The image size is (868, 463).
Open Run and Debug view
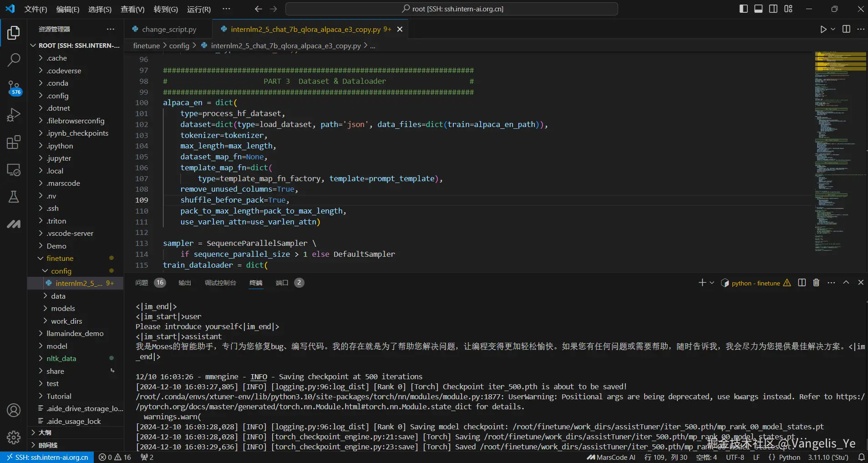14,115
